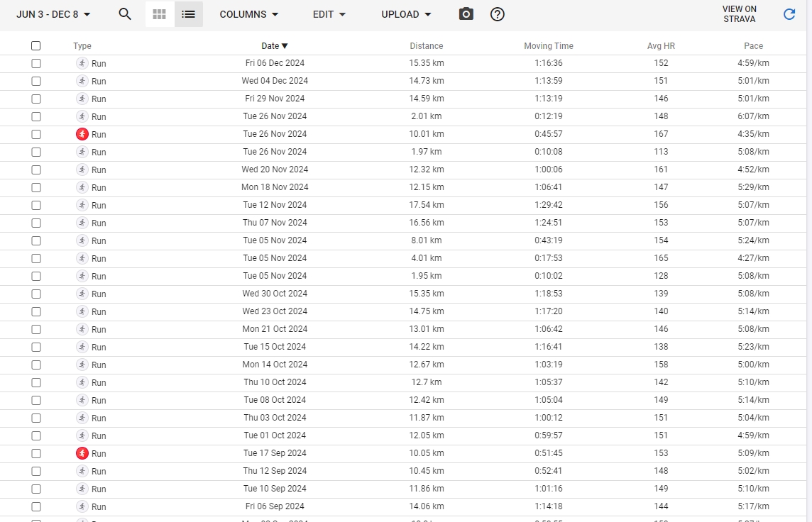Click the camera screenshot icon
The image size is (812, 522).
pyautogui.click(x=466, y=14)
